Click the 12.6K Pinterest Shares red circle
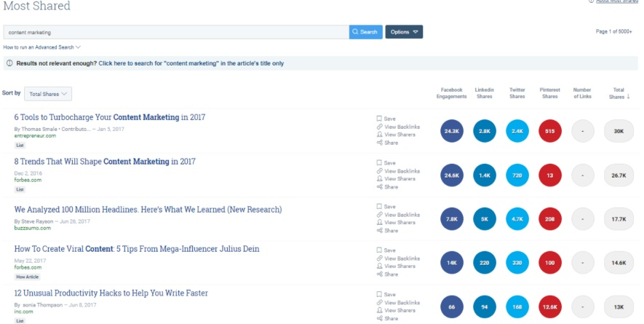Viewport: 644px width, 324px height. coord(550,307)
